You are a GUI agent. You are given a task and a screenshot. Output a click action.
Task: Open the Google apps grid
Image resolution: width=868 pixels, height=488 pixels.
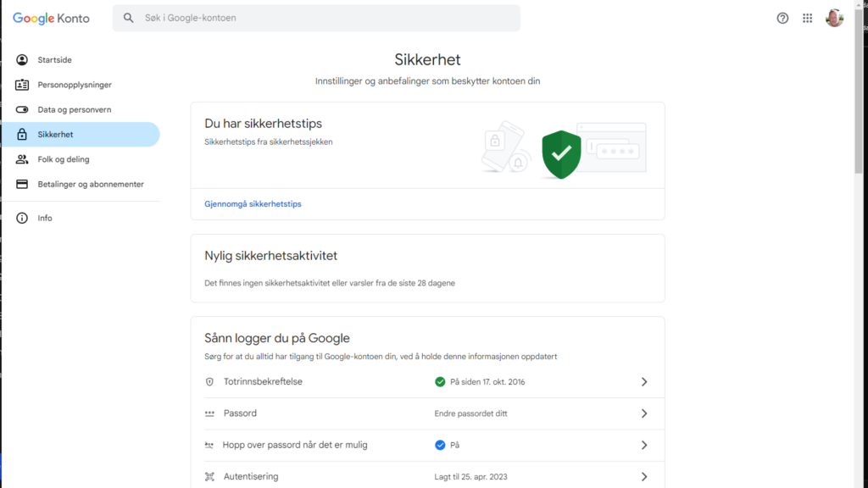click(807, 18)
